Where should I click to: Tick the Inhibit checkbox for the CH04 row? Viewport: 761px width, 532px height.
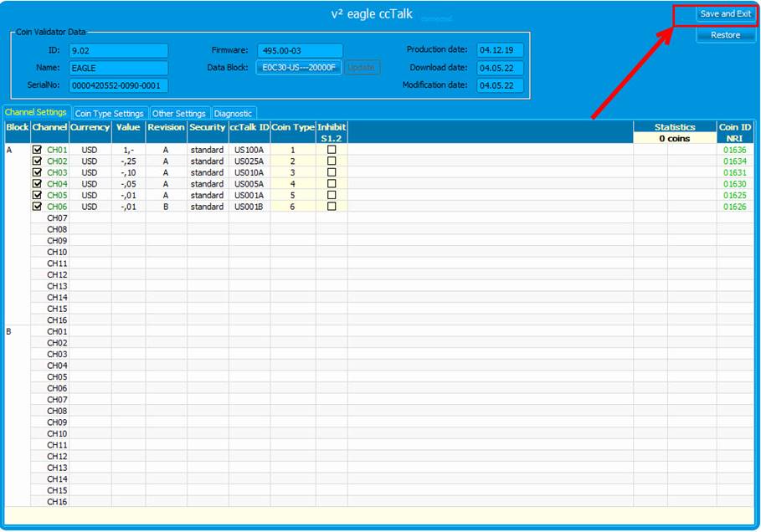[332, 184]
